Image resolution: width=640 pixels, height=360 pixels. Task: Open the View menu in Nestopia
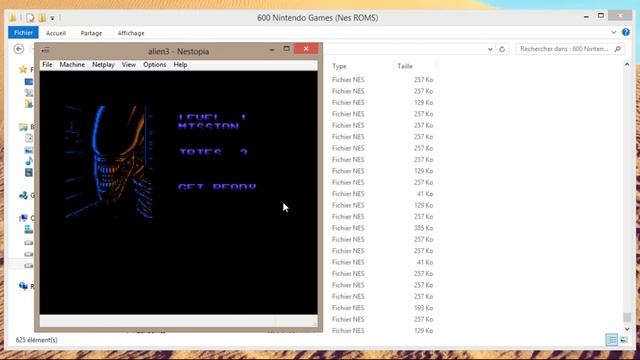[129, 65]
